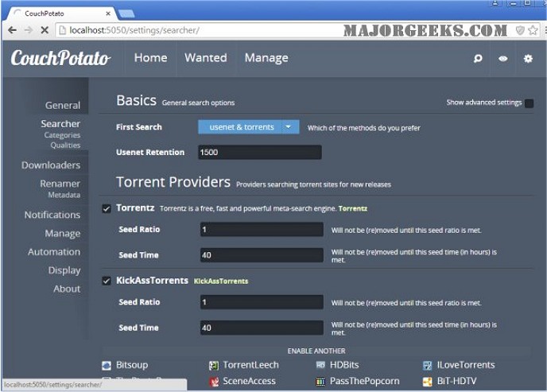Screen dimensions: 547x392
Task: Click the TorrentLeech provider icon
Action: [214, 366]
